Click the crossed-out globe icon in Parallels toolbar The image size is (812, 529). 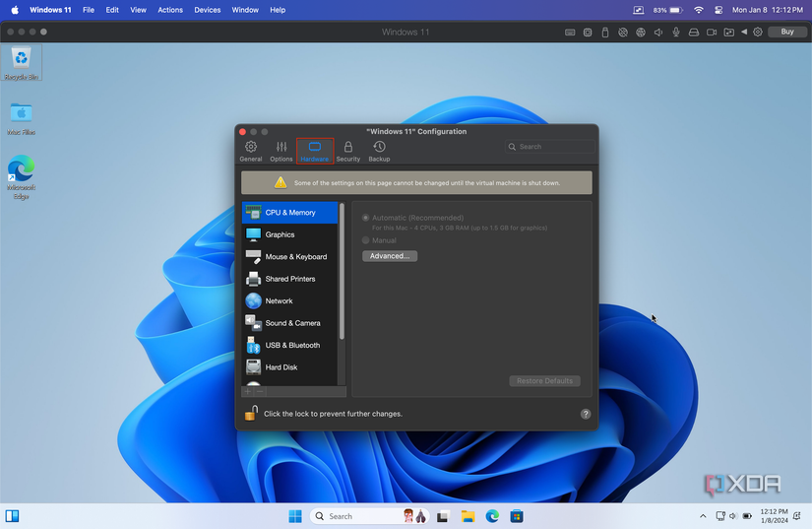623,33
